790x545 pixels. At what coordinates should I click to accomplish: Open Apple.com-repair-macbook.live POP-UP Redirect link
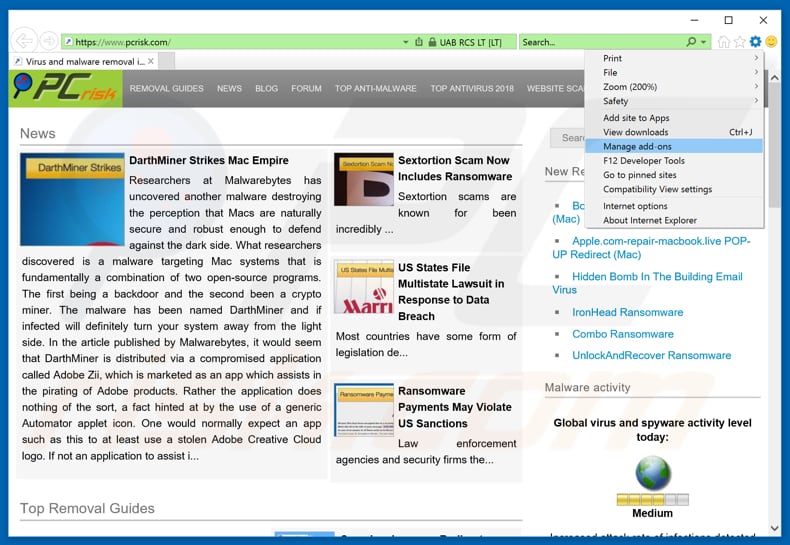click(x=651, y=247)
